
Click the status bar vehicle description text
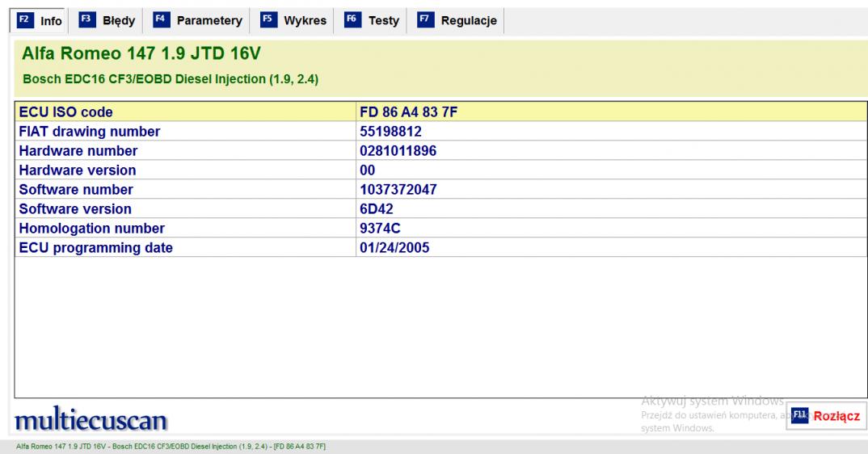[171, 446]
